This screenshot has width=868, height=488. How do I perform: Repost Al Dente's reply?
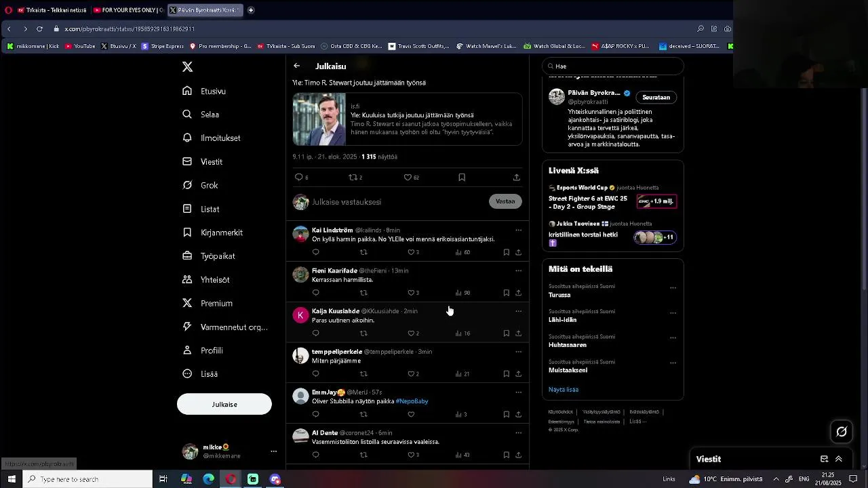coord(363,455)
